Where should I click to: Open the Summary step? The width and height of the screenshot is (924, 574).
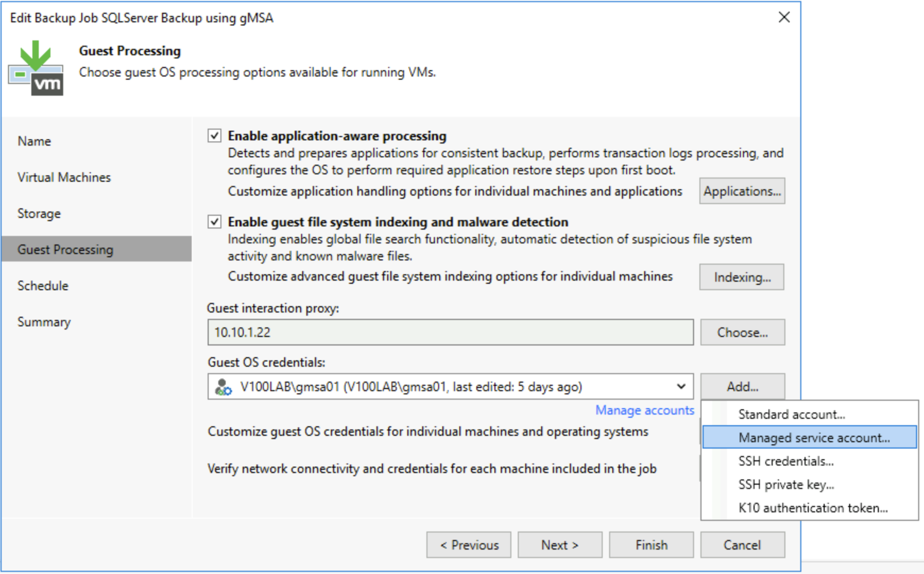pos(44,322)
